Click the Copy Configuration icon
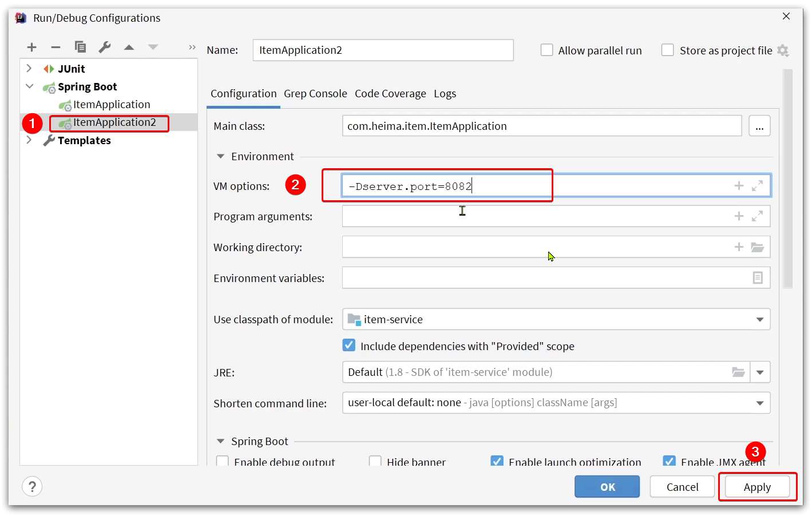 click(80, 47)
